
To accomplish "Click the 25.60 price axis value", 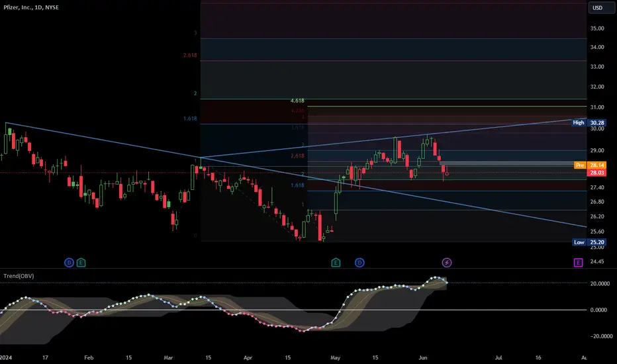I will pyautogui.click(x=597, y=232).
